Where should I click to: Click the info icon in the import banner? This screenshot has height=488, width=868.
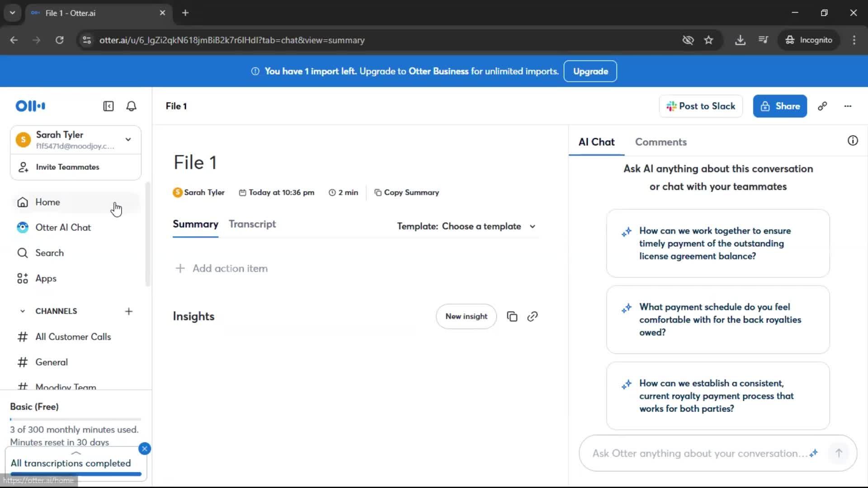tap(255, 71)
